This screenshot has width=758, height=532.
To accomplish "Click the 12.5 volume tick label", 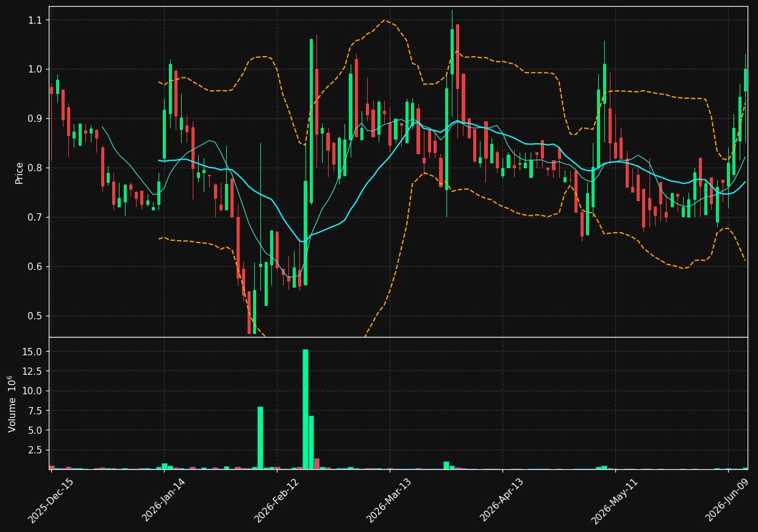I will click(x=34, y=371).
